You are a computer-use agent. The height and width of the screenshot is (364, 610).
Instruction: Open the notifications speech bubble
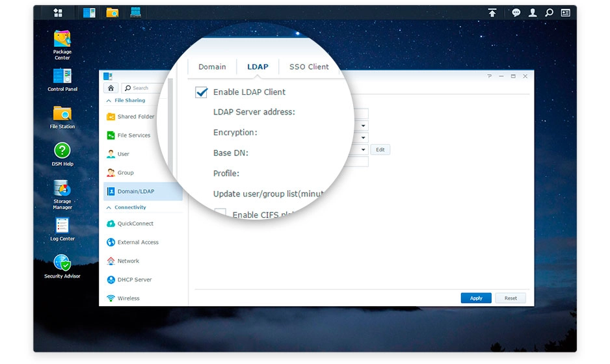(516, 13)
